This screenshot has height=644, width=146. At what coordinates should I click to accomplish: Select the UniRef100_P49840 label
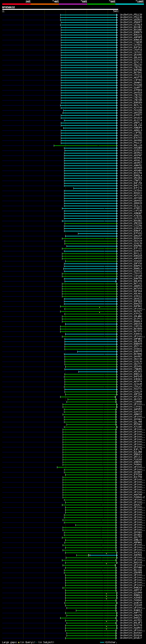pyautogui.click(x=131, y=600)
